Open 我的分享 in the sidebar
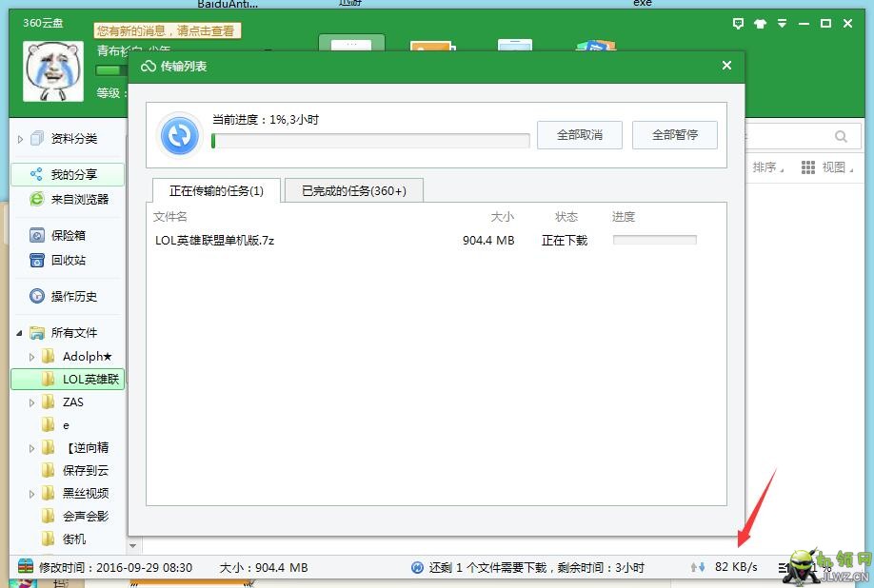This screenshot has height=588, width=874. [x=68, y=175]
